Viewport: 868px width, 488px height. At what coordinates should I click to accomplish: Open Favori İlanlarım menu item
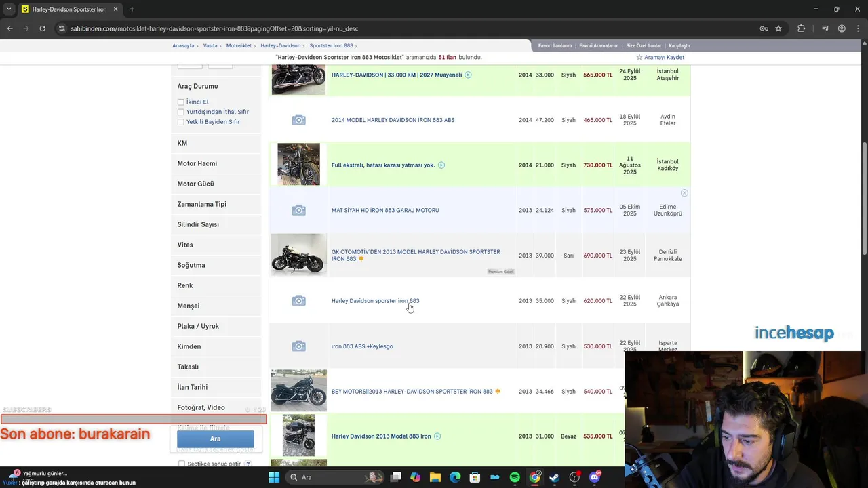click(x=555, y=46)
